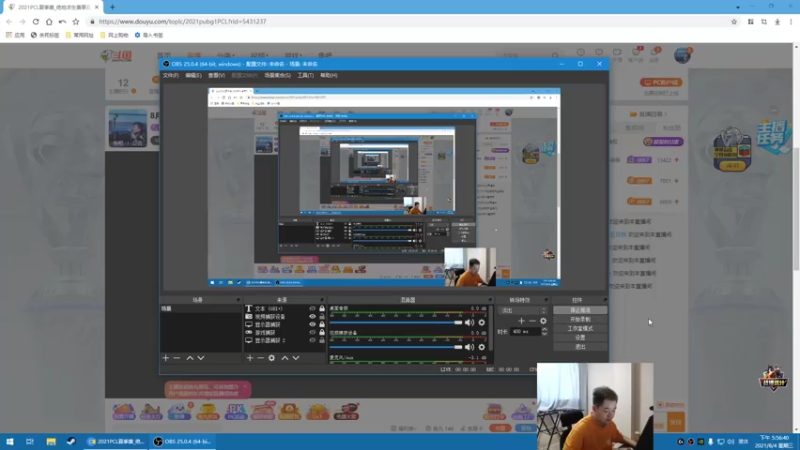Open the OBS View menu
The height and width of the screenshot is (450, 800).
(216, 76)
